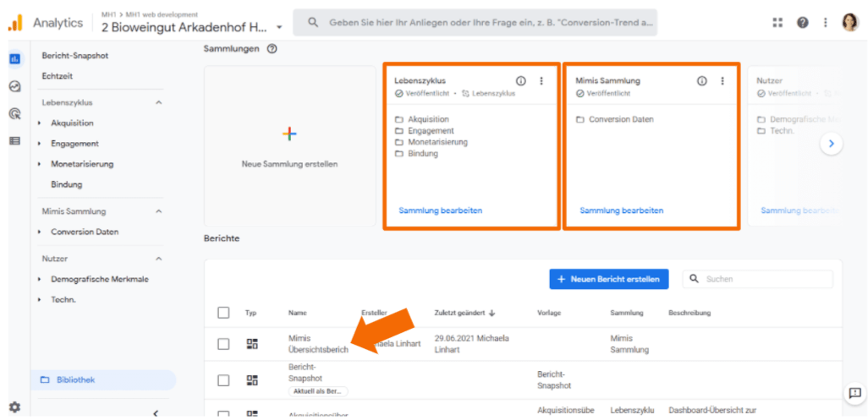Screen dimensions: 868x420
Task: Open Lebenszyklus collection three-dot menu
Action: pyautogui.click(x=541, y=81)
